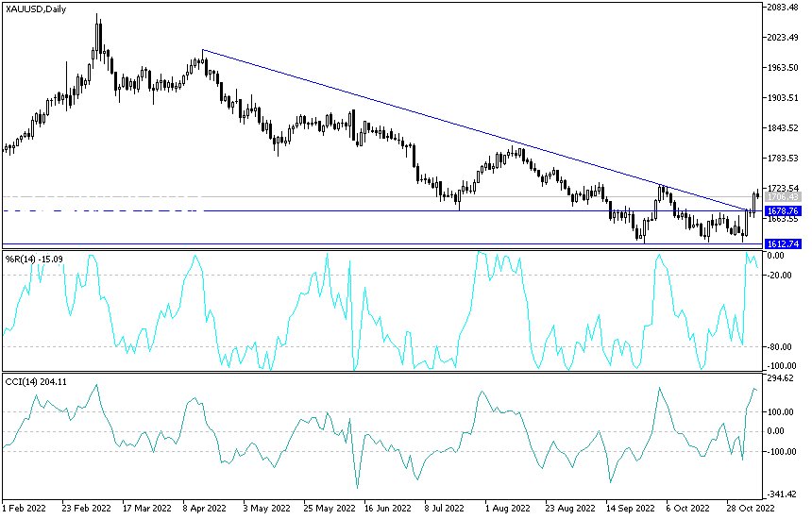This screenshot has height=519, width=812.
Task: Select the 1903.51 price axis value
Action: coord(784,98)
